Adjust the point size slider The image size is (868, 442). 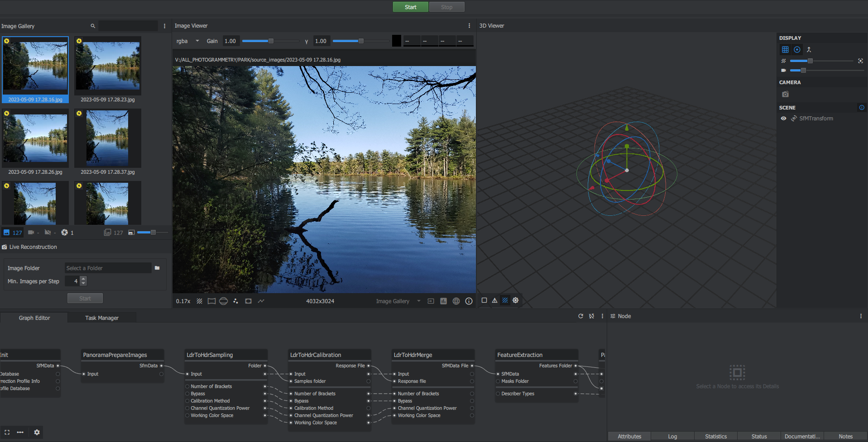click(821, 61)
